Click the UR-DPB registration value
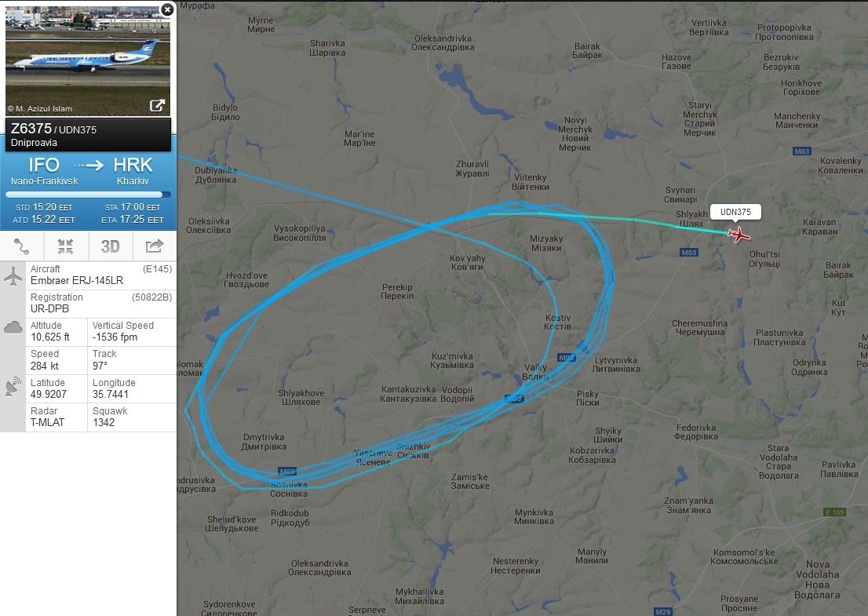868x616 pixels. coord(49,309)
